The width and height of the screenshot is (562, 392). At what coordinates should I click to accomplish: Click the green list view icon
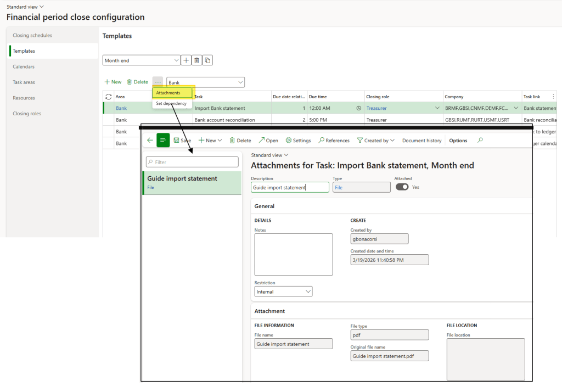(x=163, y=141)
